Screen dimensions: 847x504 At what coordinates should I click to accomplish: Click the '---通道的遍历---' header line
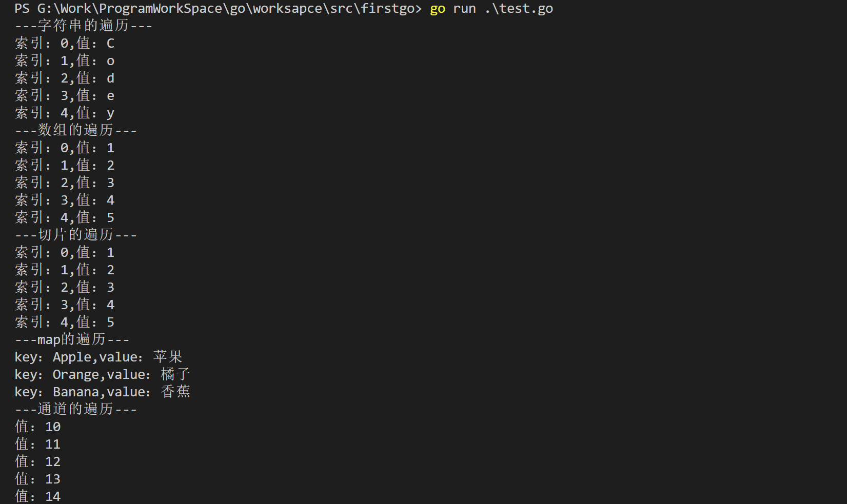(x=76, y=409)
